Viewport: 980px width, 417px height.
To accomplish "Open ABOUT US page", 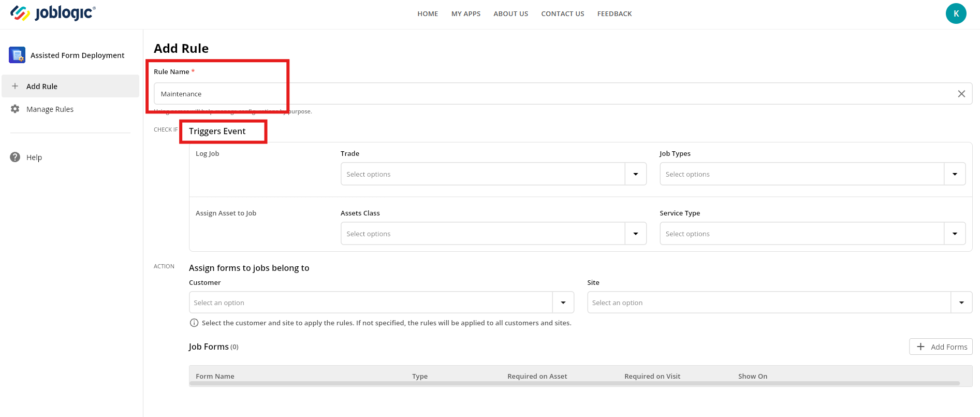I will tap(511, 14).
